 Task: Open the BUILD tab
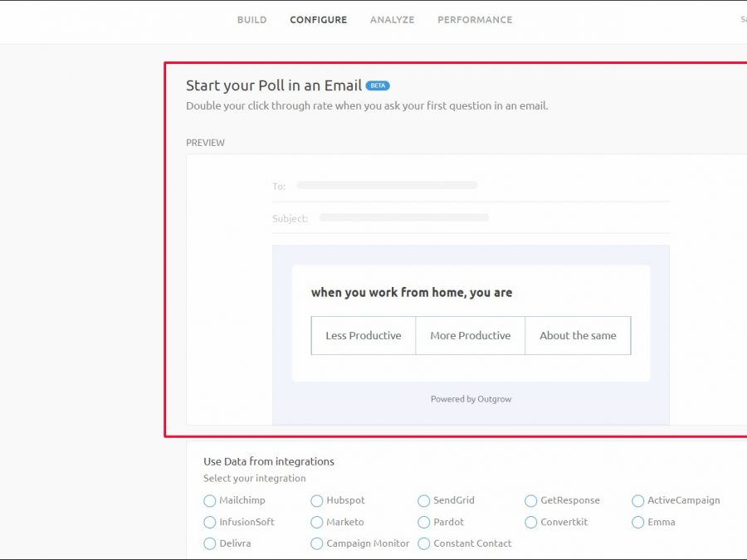pyautogui.click(x=251, y=20)
